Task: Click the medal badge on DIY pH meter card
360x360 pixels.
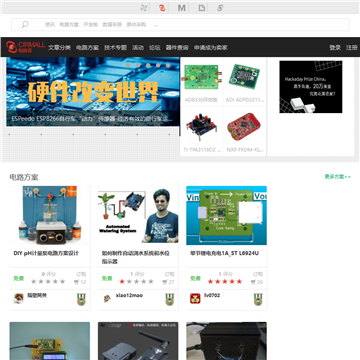Action: (x=81, y=299)
